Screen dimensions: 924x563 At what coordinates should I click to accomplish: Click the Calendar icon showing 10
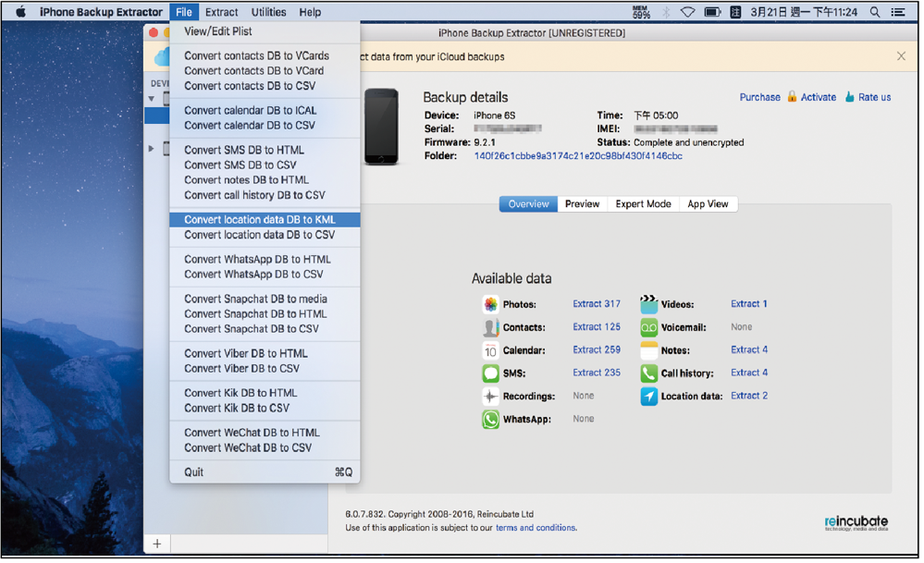coord(490,349)
